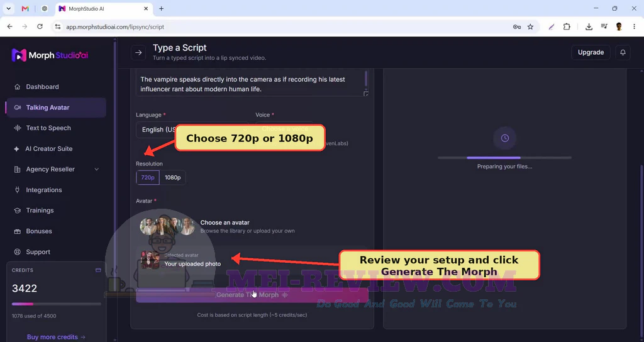
Task: Click the script text area scrollbar
Action: tap(366, 79)
